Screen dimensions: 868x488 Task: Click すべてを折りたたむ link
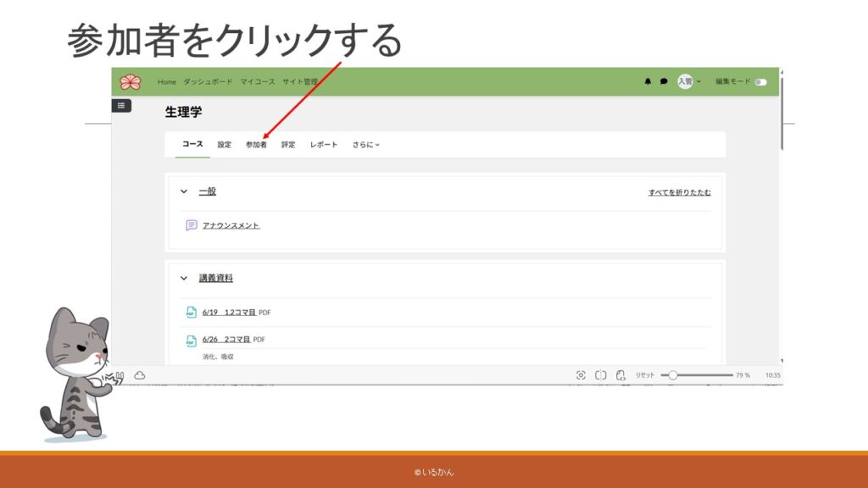point(679,192)
